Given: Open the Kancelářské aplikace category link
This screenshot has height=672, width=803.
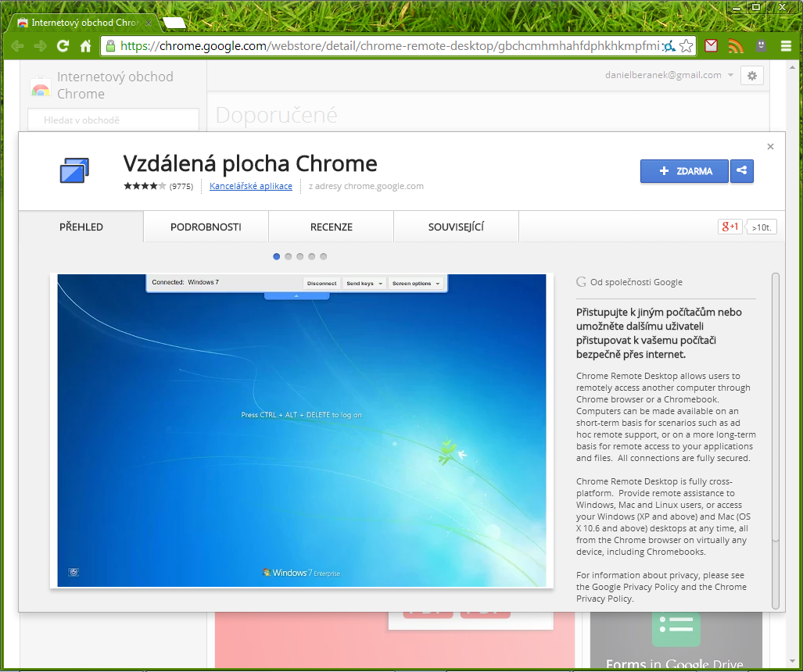Looking at the screenshot, I should [x=251, y=186].
